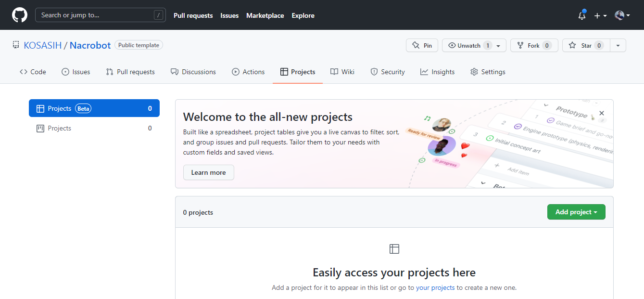Switch to the Discussions tab

pyautogui.click(x=193, y=72)
